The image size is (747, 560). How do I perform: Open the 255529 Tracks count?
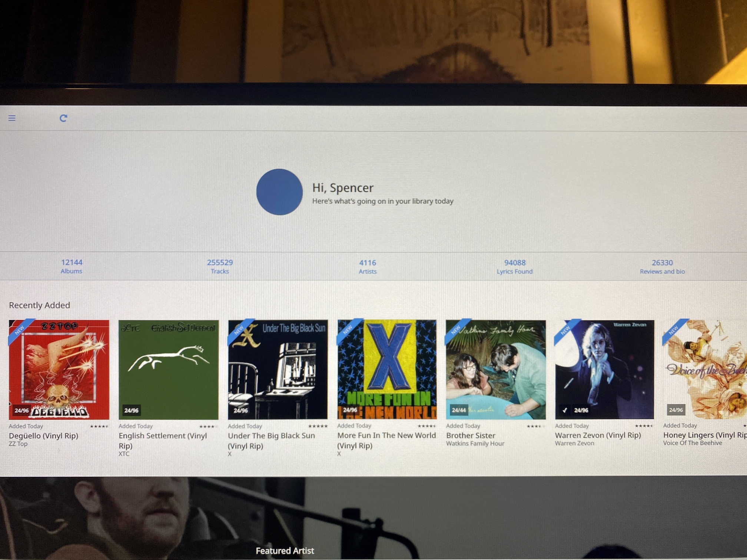click(220, 267)
